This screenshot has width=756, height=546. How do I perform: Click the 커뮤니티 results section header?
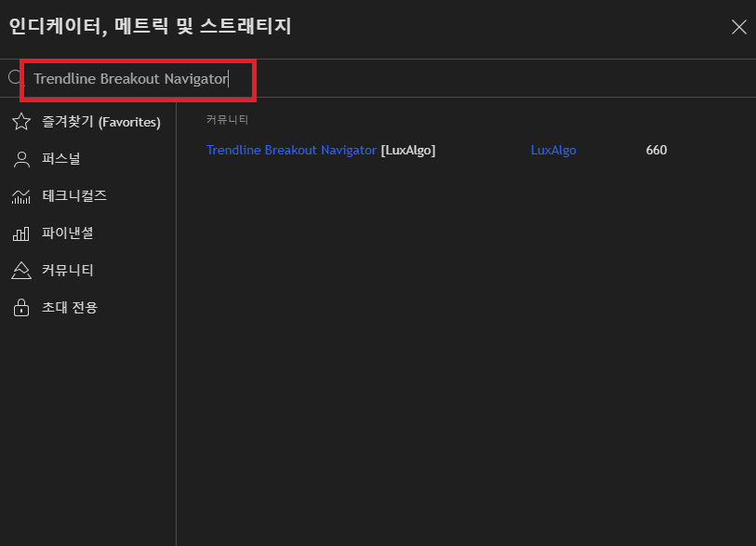coord(227,120)
